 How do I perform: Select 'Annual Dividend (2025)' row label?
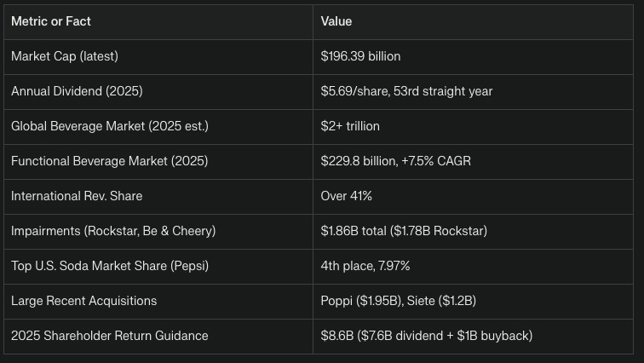(x=77, y=91)
